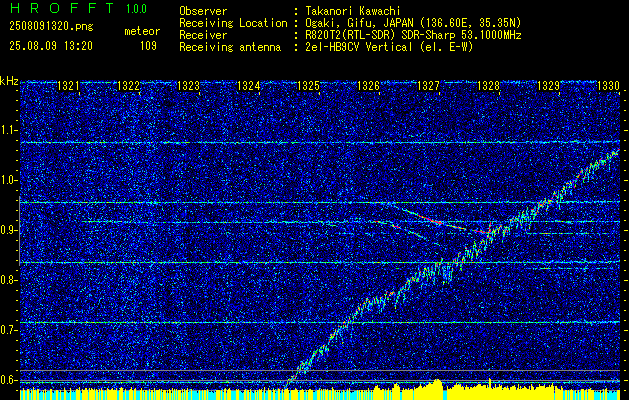Click the 1326 time marker

pyautogui.click(x=369, y=85)
